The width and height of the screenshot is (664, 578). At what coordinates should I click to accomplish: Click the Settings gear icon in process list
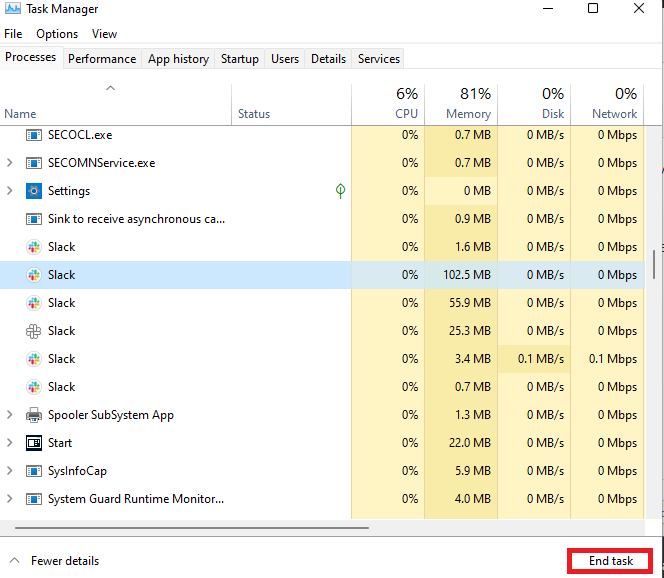[33, 191]
